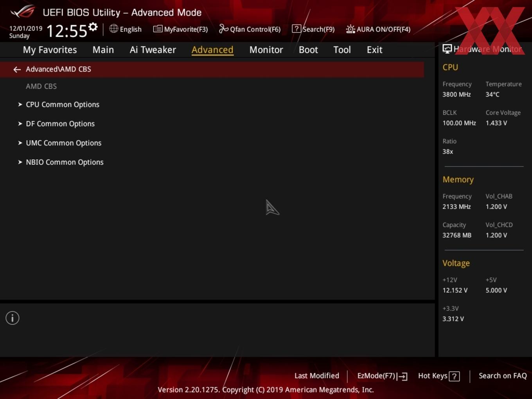Viewport: 532px width, 399px height.
Task: Switch to the Main tab
Action: (103, 50)
